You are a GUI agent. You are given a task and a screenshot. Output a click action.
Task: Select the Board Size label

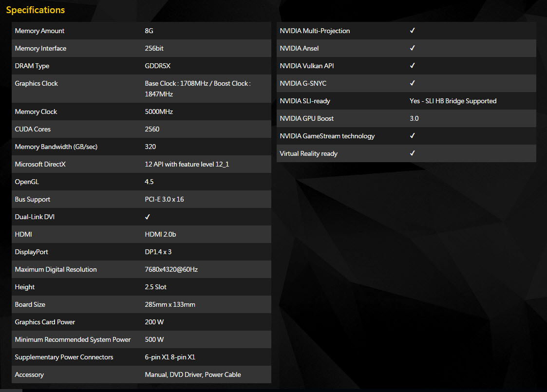(x=30, y=304)
